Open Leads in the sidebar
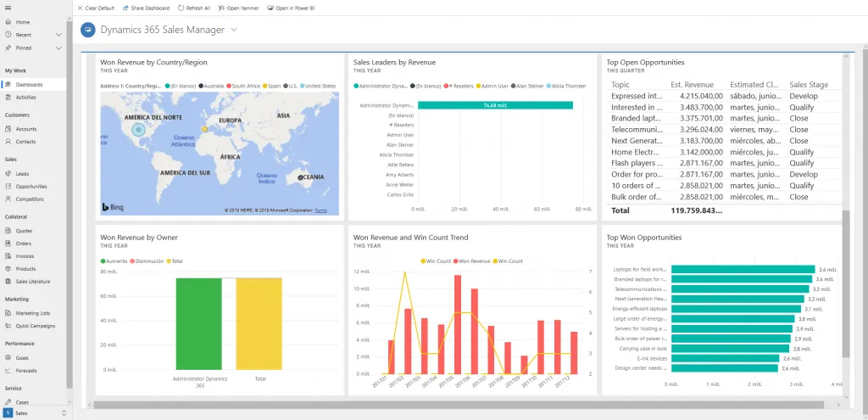The image size is (868, 420). click(34, 173)
